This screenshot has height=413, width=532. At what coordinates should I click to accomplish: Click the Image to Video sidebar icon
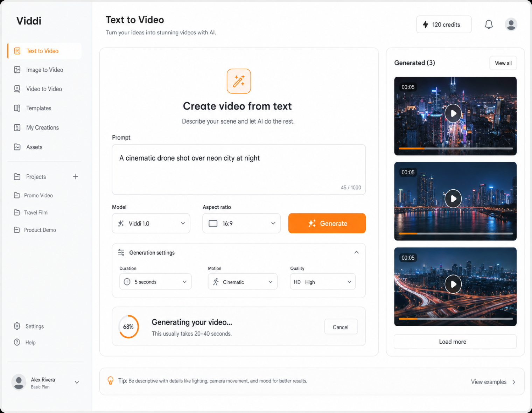tap(17, 70)
